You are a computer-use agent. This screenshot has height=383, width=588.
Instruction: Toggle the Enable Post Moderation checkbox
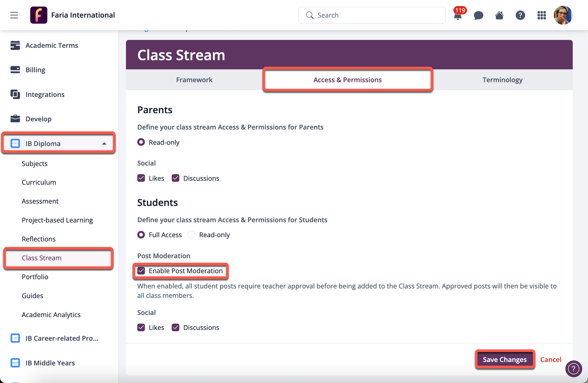141,271
